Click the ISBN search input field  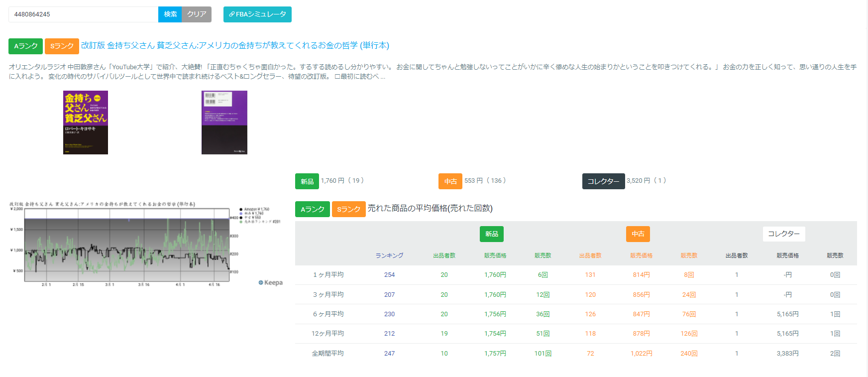83,14
